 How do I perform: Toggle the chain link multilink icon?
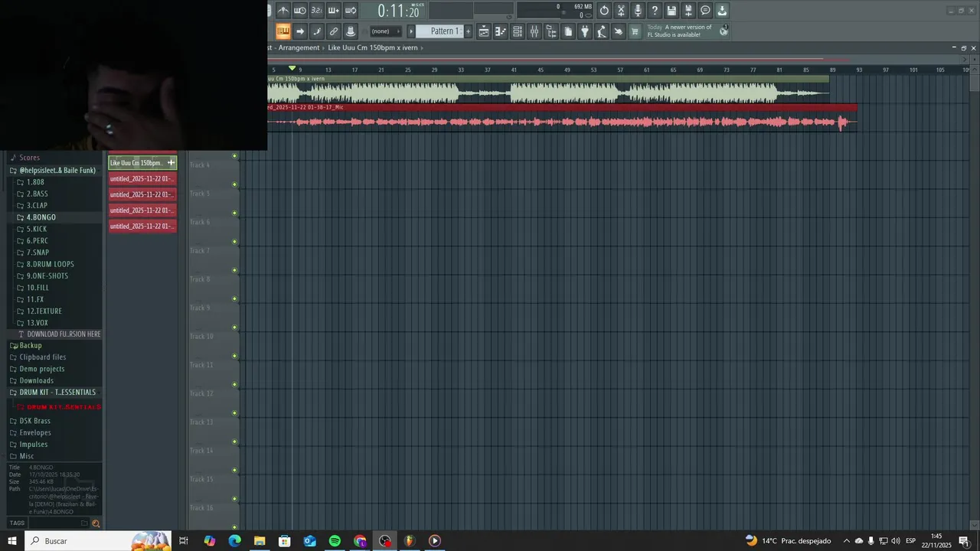pyautogui.click(x=334, y=31)
